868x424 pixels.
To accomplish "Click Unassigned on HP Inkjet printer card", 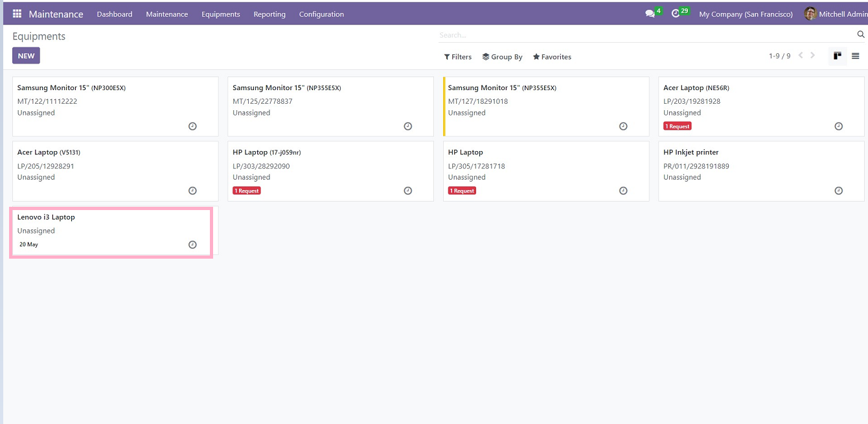I will (682, 177).
